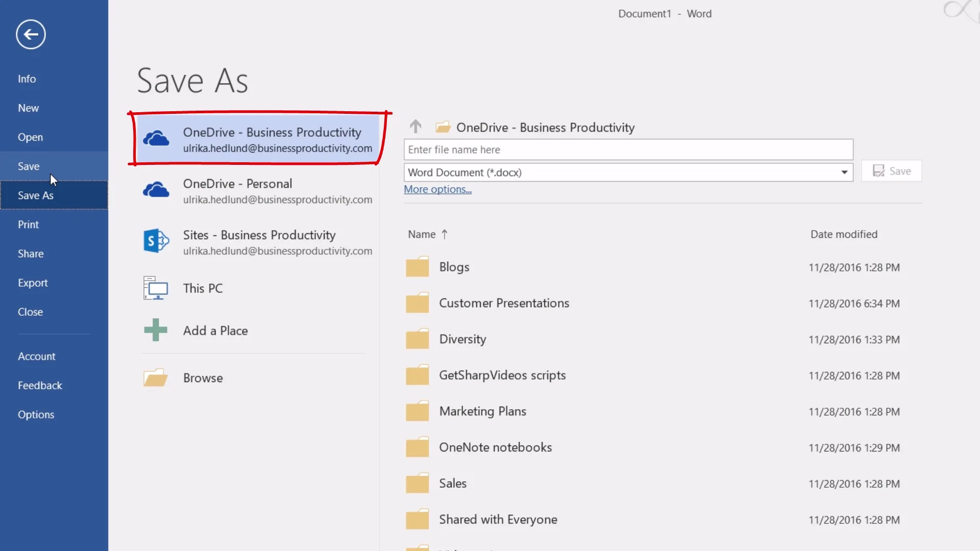The image size is (980, 551).
Task: Select the Save As menu item
Action: (54, 195)
